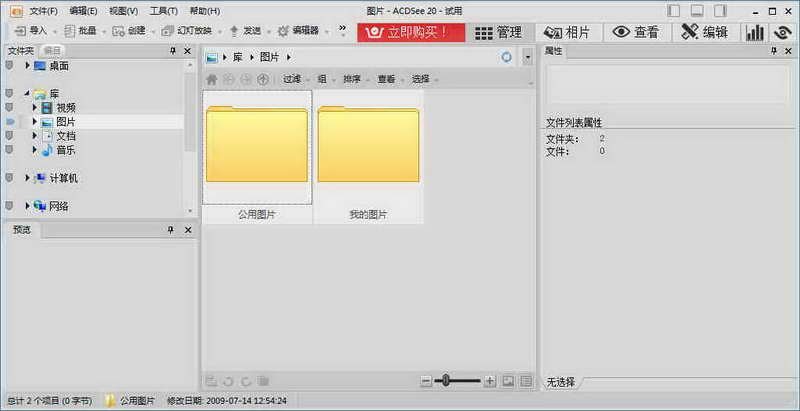Click the refresh icon beside the path bar
800x411 pixels.
[507, 58]
